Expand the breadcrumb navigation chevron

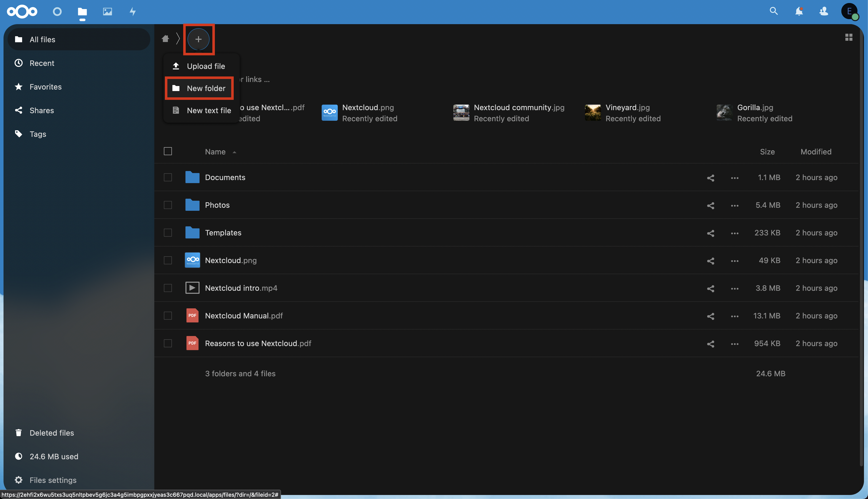click(178, 38)
